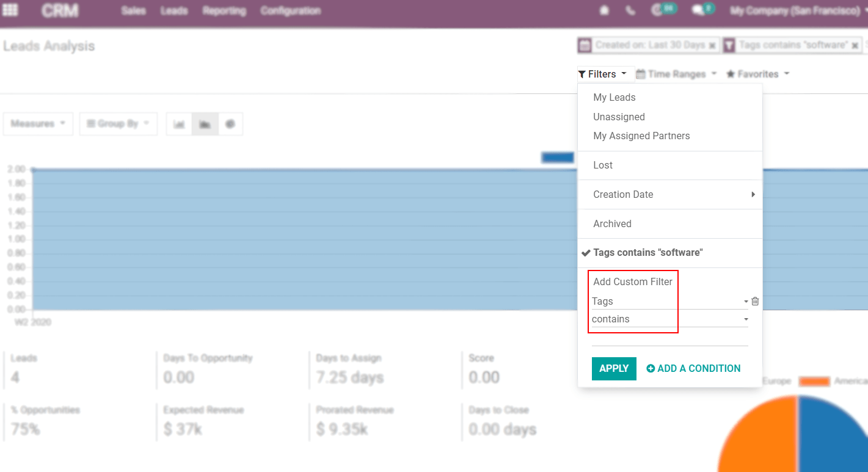Switch to line chart view icon
The image size is (868, 472).
(x=205, y=124)
